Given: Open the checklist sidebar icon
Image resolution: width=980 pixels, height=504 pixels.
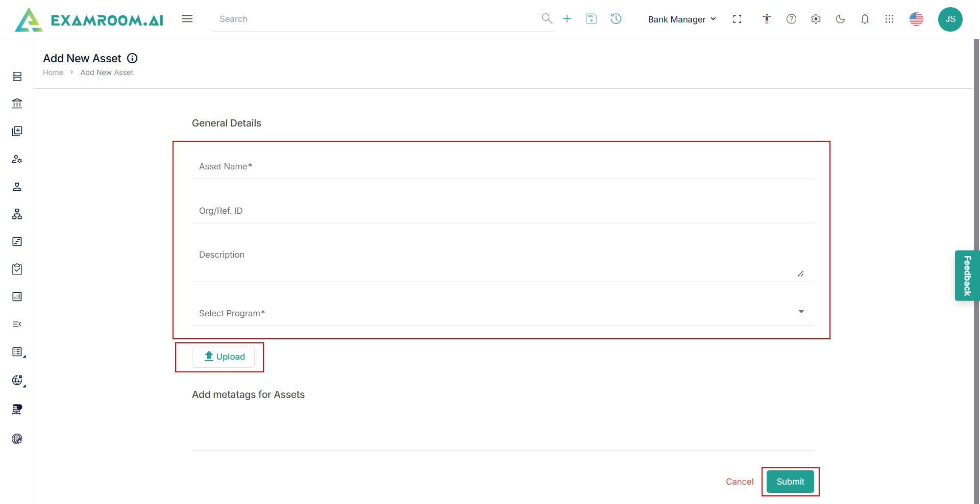Looking at the screenshot, I should 18,352.
